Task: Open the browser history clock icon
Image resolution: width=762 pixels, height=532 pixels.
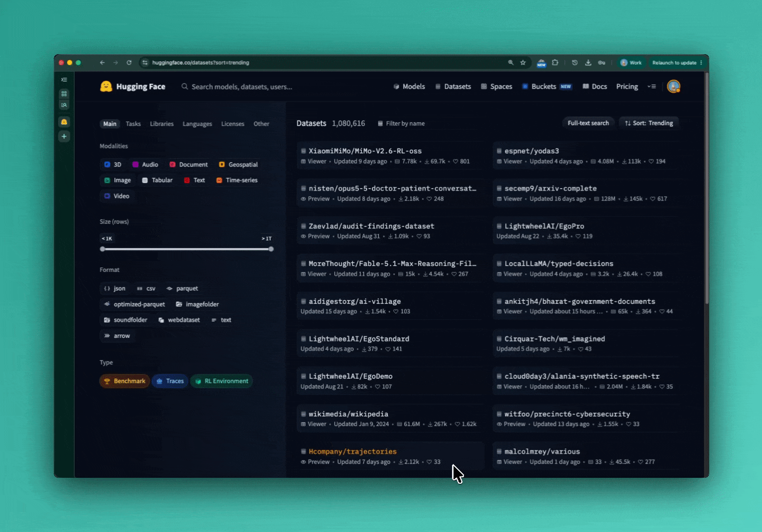Action: click(x=575, y=63)
